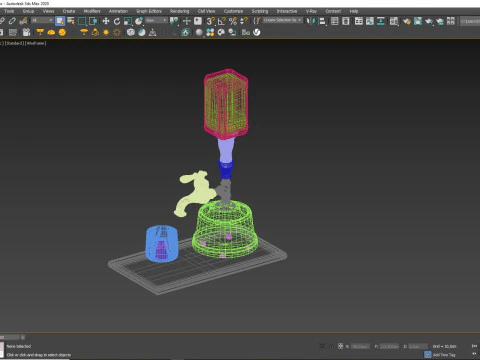This screenshot has height=360, width=480.
Task: Click the Go to Start playback button
Action: 475,346
